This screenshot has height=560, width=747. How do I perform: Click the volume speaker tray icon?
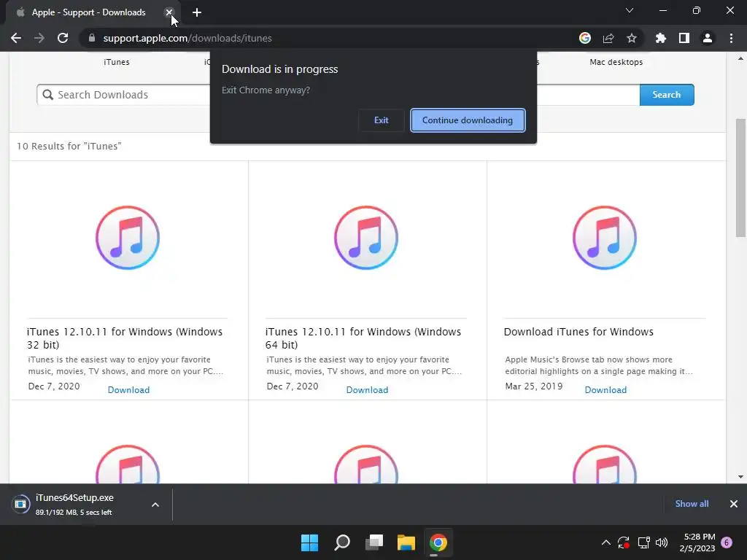[x=662, y=542]
